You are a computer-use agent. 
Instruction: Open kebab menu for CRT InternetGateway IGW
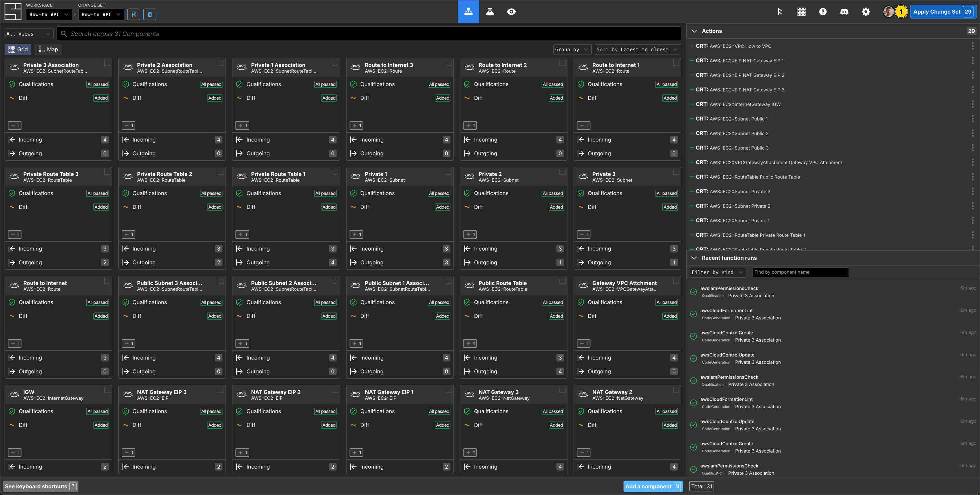coord(972,104)
